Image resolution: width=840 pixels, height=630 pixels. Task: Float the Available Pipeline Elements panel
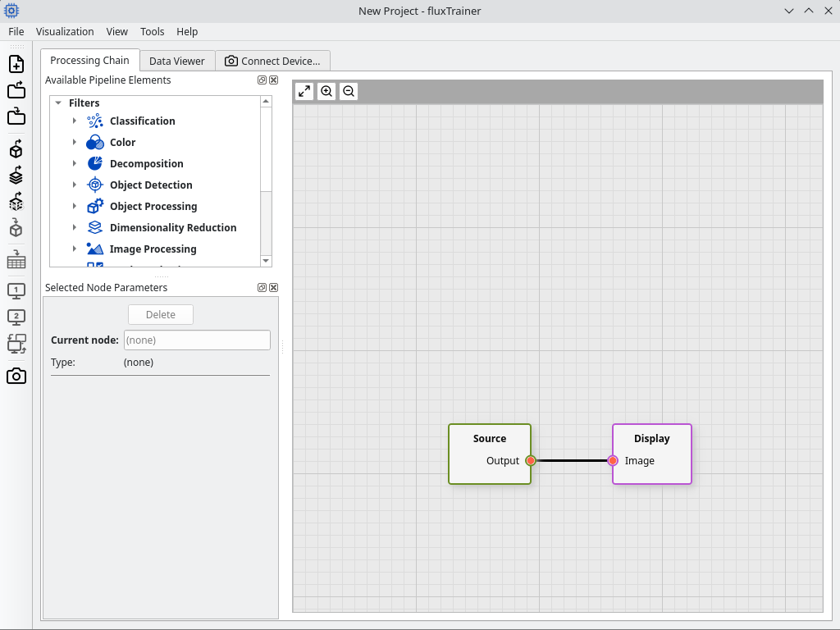262,80
